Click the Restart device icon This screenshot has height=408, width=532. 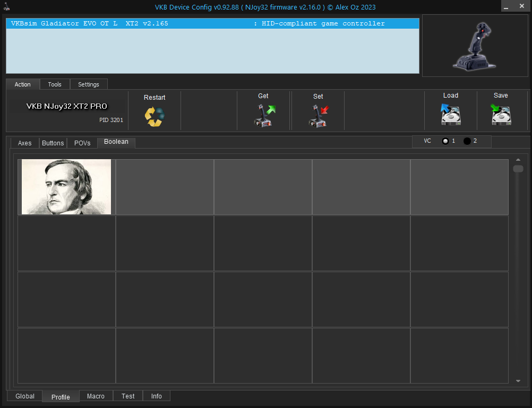155,117
